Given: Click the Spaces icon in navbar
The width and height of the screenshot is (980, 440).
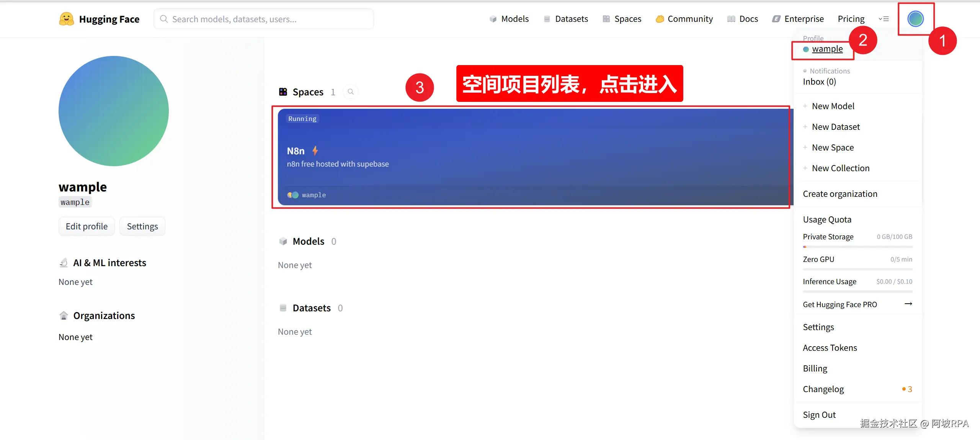Looking at the screenshot, I should point(606,19).
